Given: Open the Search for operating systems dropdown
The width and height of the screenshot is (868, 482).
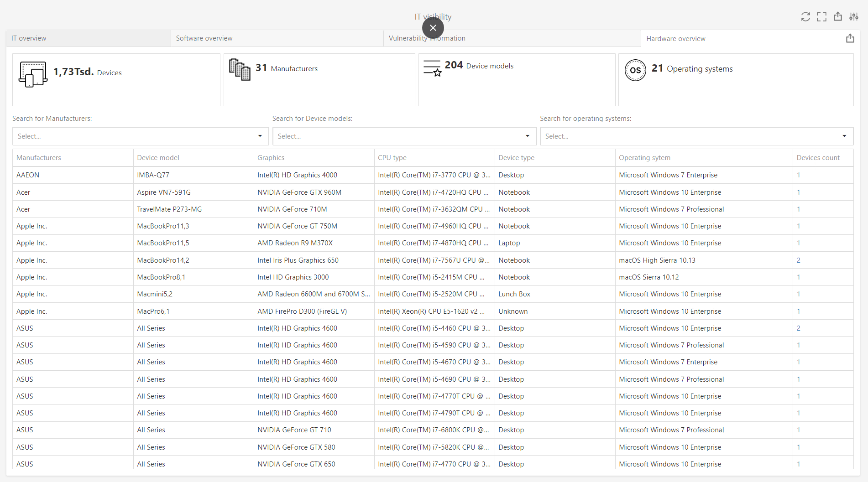Looking at the screenshot, I should tap(696, 136).
